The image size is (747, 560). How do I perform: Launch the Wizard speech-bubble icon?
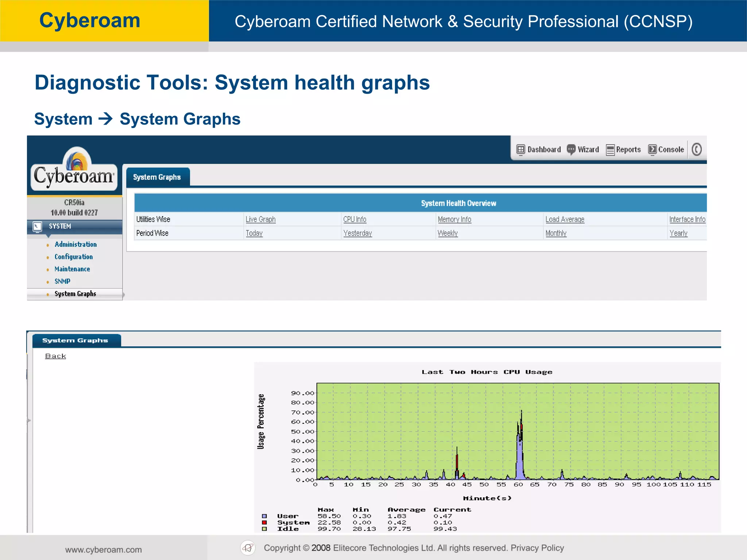point(571,149)
